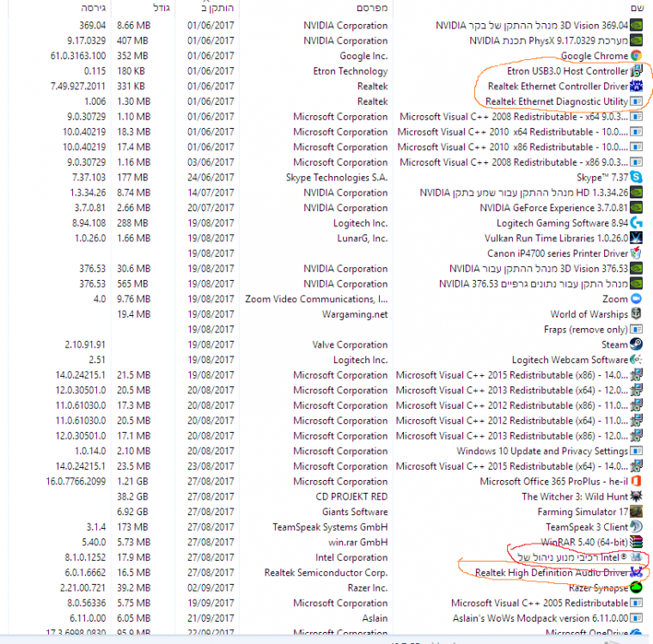Click the Razer Synapse icon
Viewport: 653px width, 644px height.
(636, 587)
